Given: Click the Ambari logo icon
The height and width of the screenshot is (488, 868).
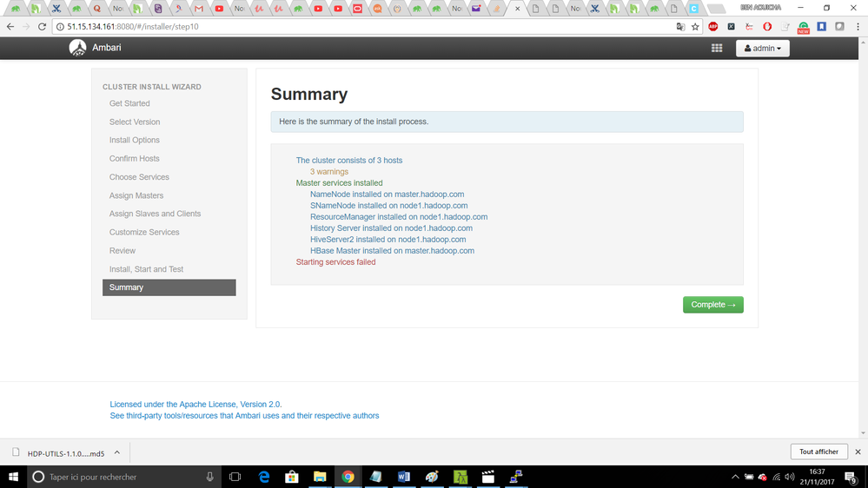Looking at the screenshot, I should (77, 48).
